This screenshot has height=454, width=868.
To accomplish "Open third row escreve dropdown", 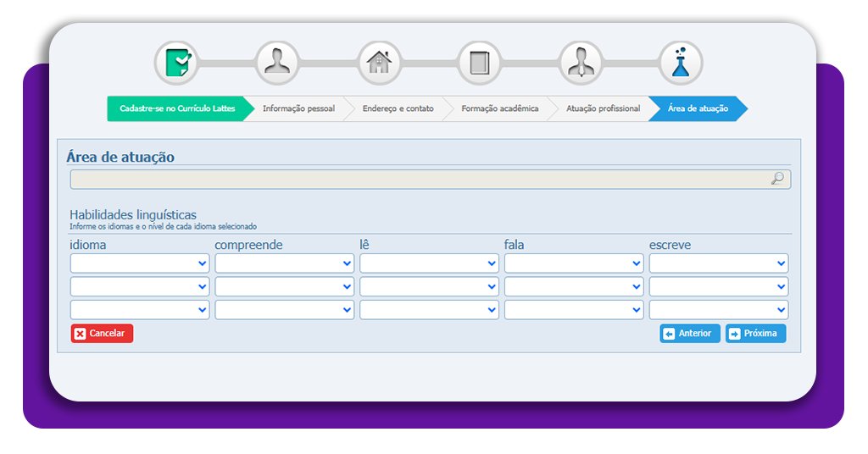I will coord(719,310).
